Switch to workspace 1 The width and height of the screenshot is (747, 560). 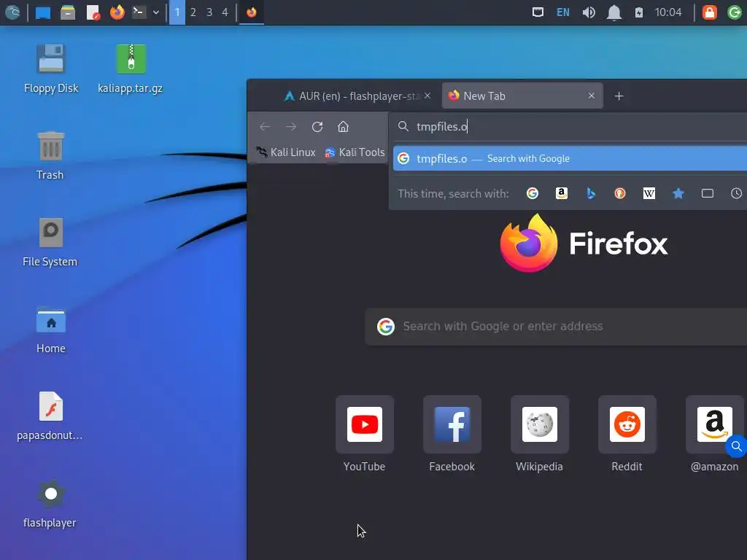(x=177, y=12)
